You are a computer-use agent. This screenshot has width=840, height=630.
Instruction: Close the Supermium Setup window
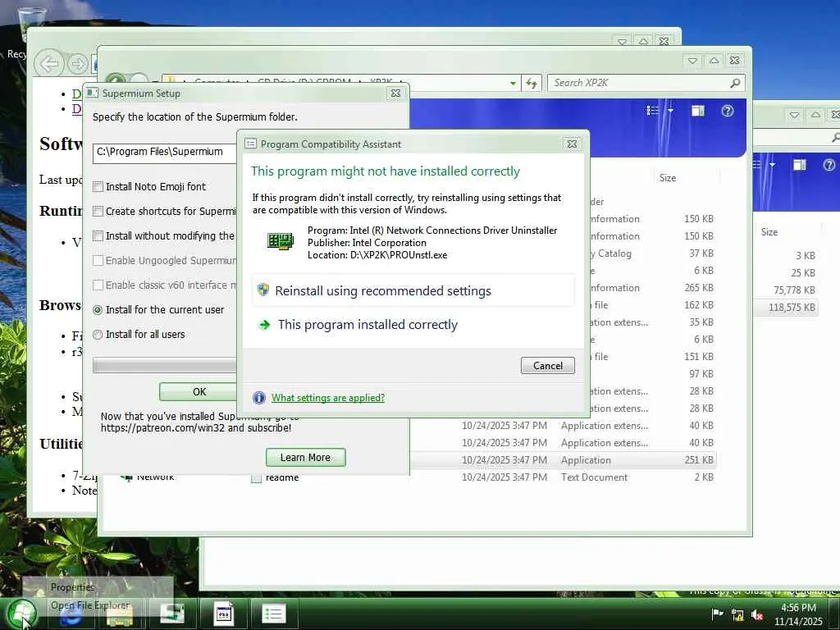[395, 93]
